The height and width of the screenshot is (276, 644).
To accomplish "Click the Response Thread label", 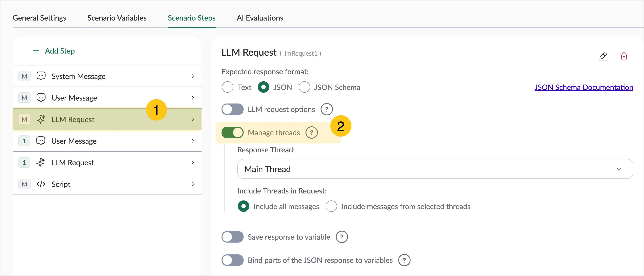I will [266, 150].
